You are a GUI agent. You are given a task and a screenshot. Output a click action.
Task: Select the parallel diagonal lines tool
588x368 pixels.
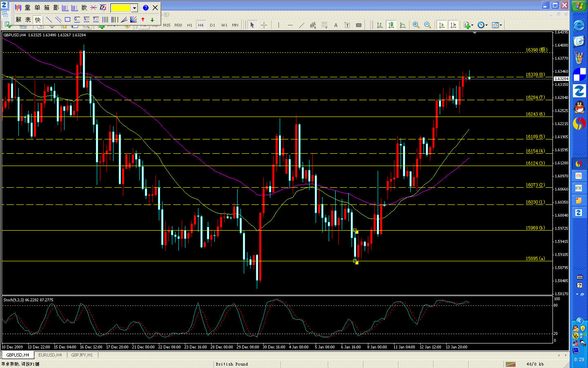pos(58,19)
